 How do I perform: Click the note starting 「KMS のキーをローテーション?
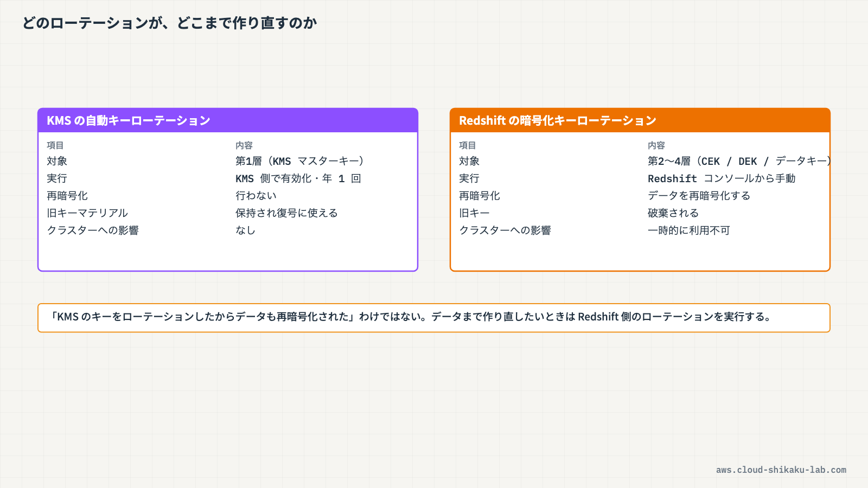click(x=434, y=318)
